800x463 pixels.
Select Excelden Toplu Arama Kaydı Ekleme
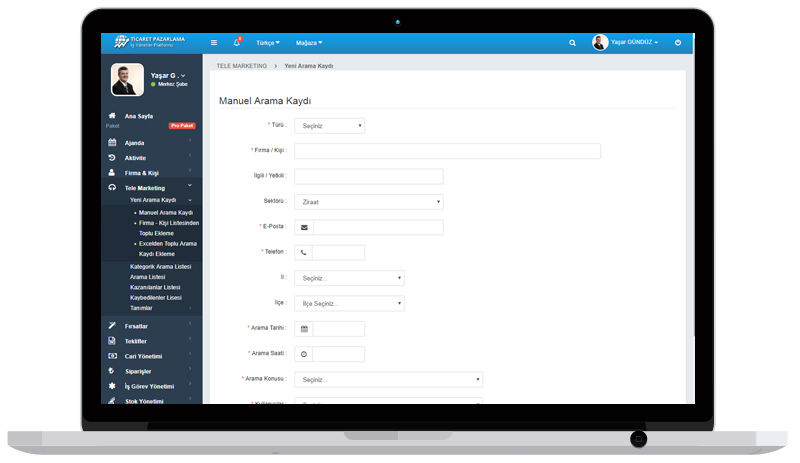coord(168,249)
